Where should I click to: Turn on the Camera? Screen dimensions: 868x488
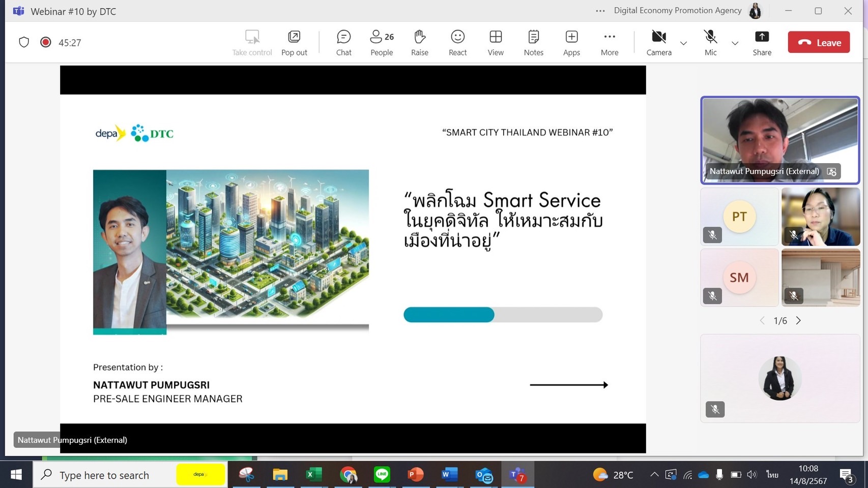pos(659,43)
